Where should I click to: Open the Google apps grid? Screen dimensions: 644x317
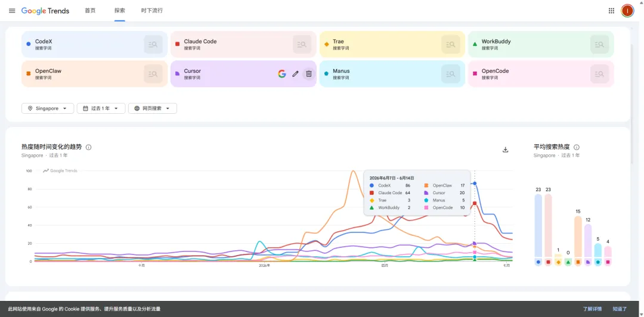pyautogui.click(x=611, y=11)
